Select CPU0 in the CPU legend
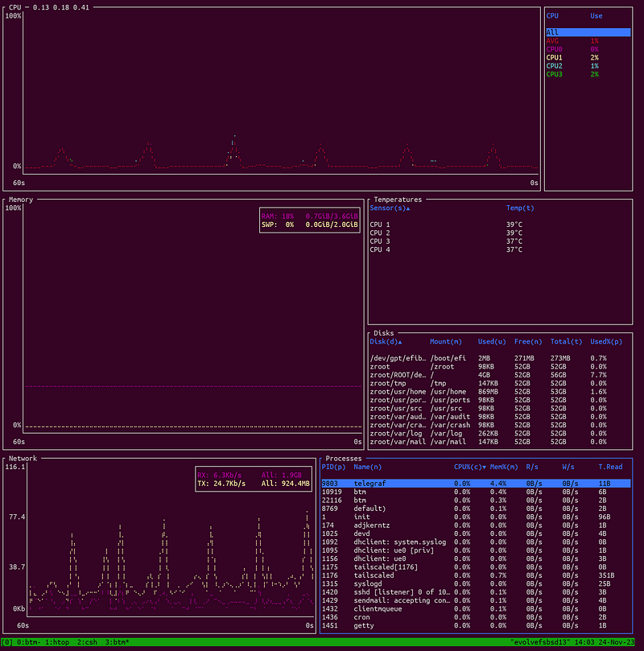Screen dimensions: 644x651 coord(588,49)
